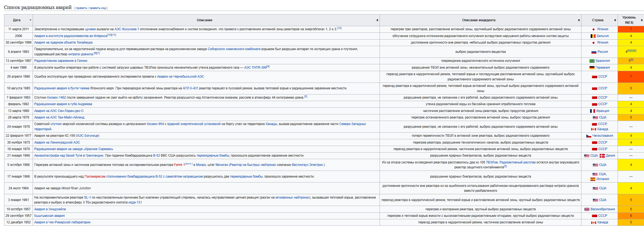Image resolution: width=644 pixels, height=228 pixels.
Task: Open the Бразилия country link
Action: click(x=603, y=61)
